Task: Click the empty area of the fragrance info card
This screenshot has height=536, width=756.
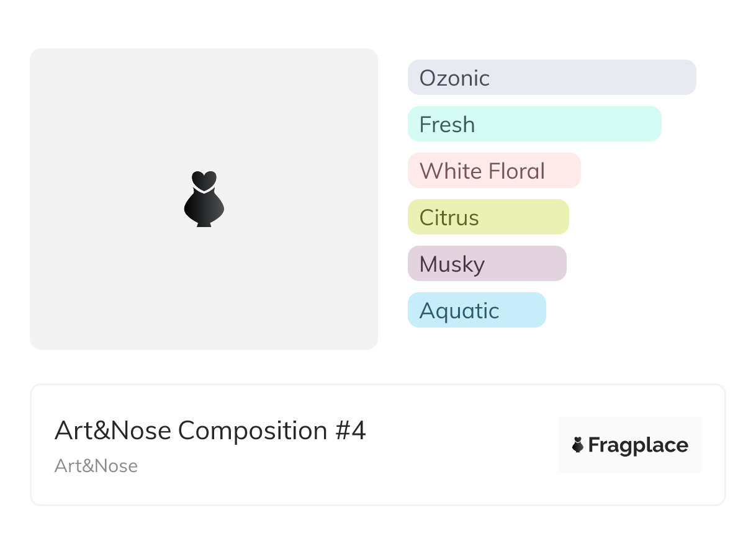Action: coord(459,447)
